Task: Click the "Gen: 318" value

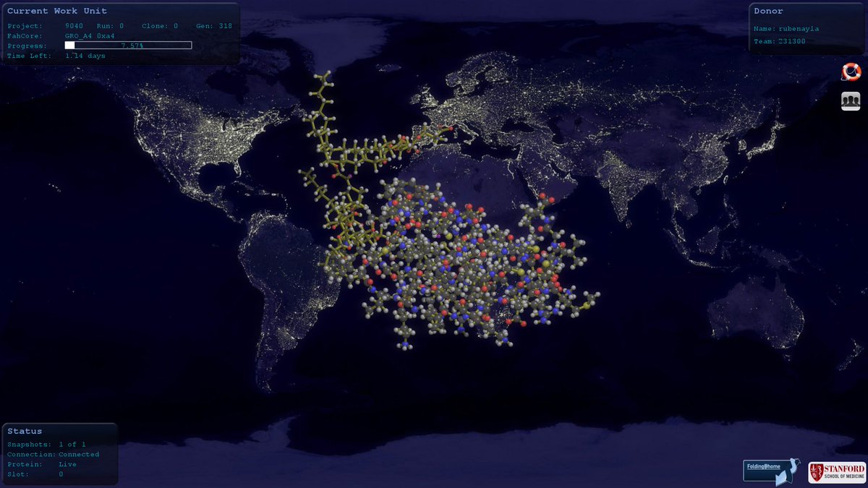Action: pyautogui.click(x=214, y=26)
